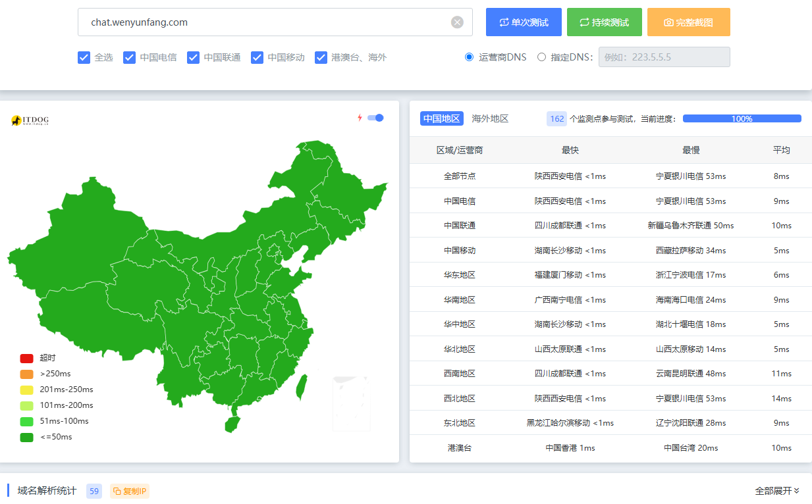Start the 持续测试 button

click(604, 22)
